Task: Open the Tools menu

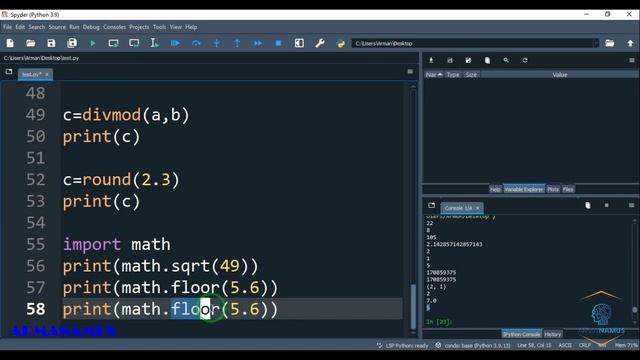Action: coord(159,27)
